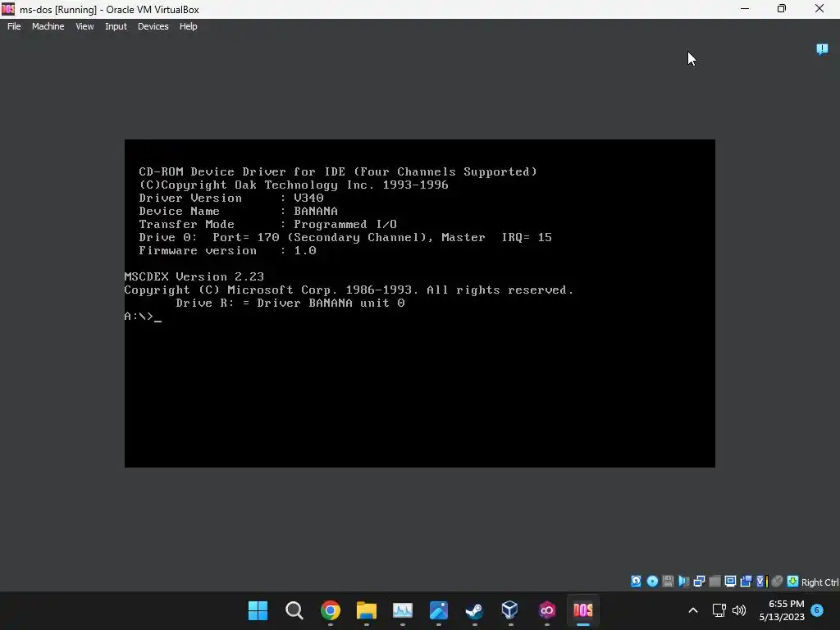840x630 pixels.
Task: Restore down the ms-dos VirtualBox window
Action: pyautogui.click(x=782, y=9)
